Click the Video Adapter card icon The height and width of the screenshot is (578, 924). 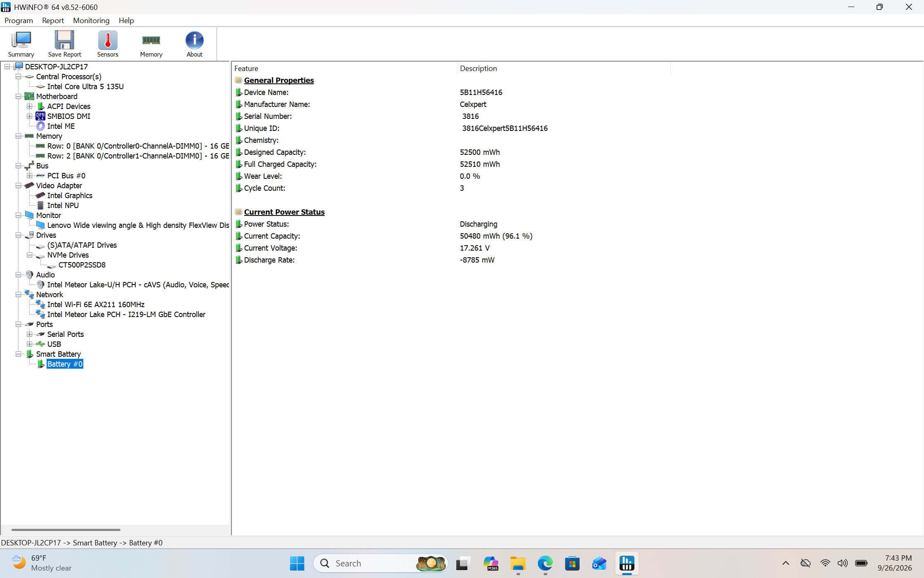tap(29, 185)
